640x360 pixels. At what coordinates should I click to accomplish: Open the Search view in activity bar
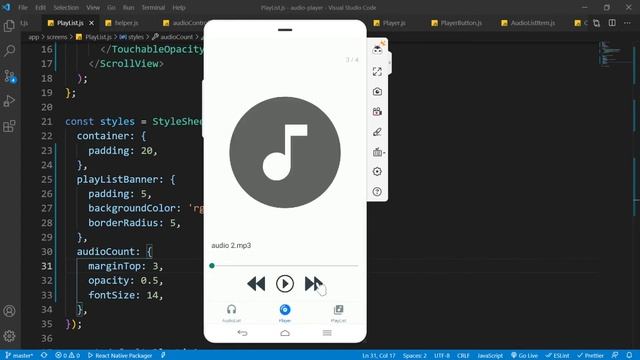9,51
